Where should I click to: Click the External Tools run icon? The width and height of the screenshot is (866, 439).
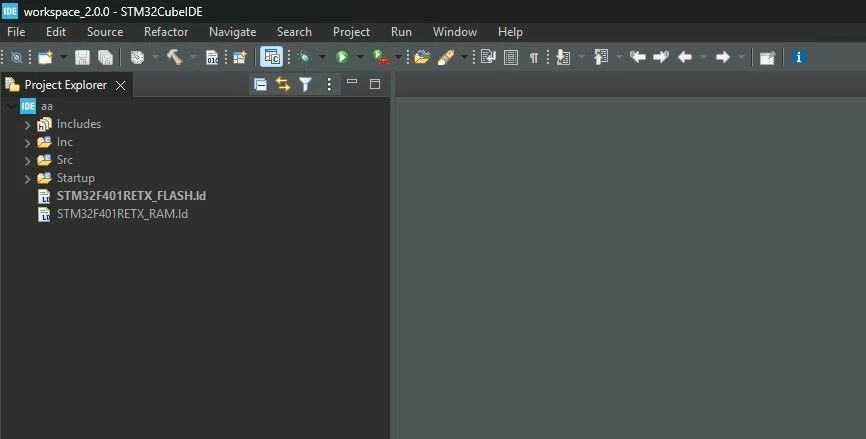(381, 57)
